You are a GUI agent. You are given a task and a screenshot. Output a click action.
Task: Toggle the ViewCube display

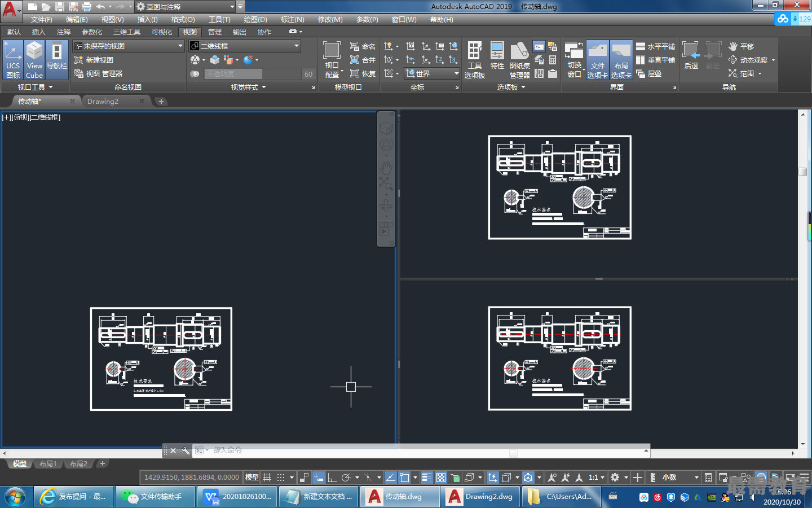click(x=34, y=59)
